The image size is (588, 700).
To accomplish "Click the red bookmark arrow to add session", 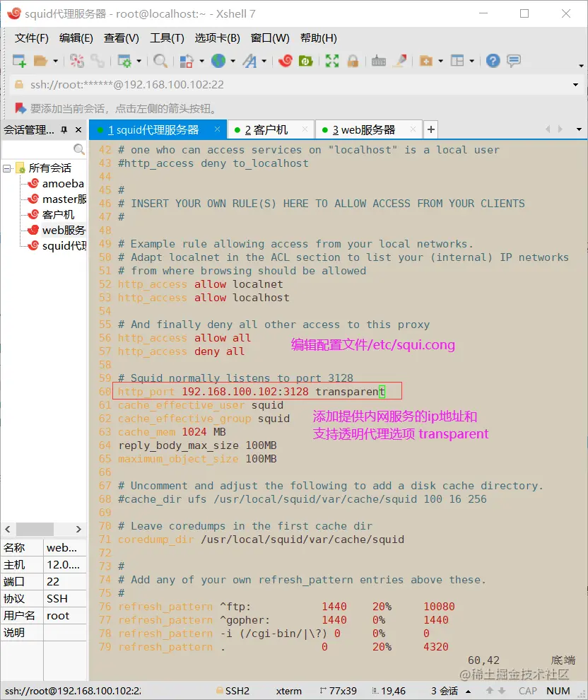I will pyautogui.click(x=20, y=108).
